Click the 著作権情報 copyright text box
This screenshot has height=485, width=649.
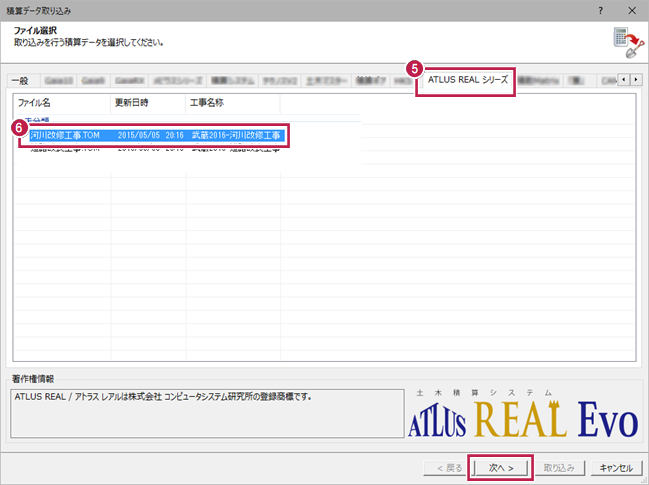click(x=207, y=413)
